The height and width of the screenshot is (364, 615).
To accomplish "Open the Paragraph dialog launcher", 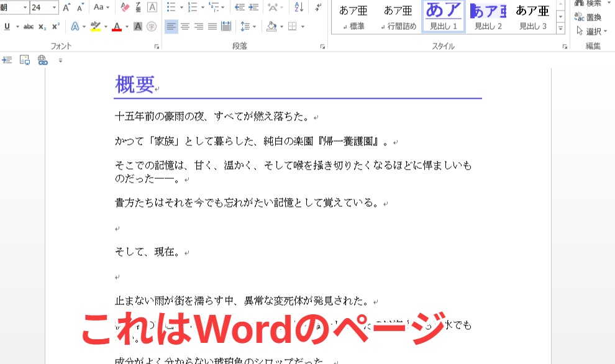I will (x=323, y=47).
